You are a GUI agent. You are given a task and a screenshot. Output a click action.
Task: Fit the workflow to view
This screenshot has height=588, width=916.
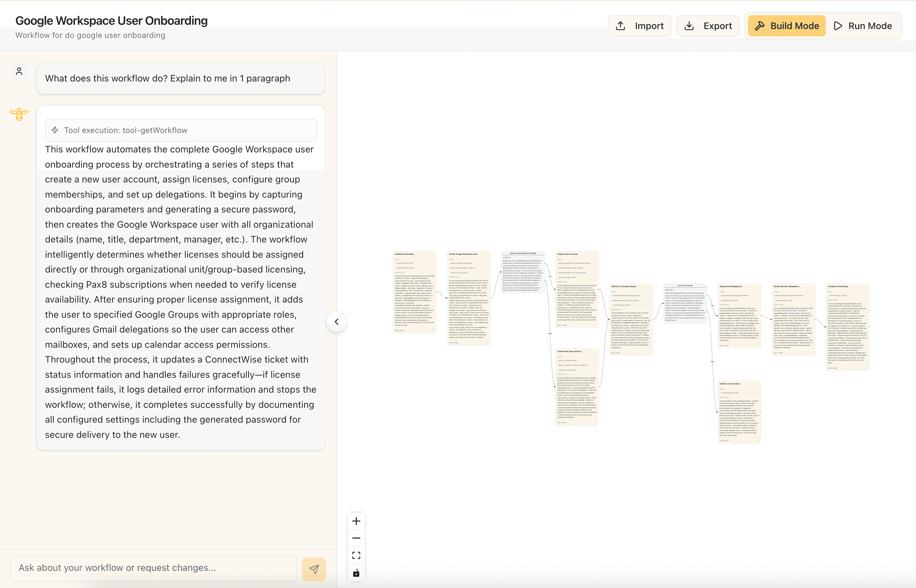point(356,555)
